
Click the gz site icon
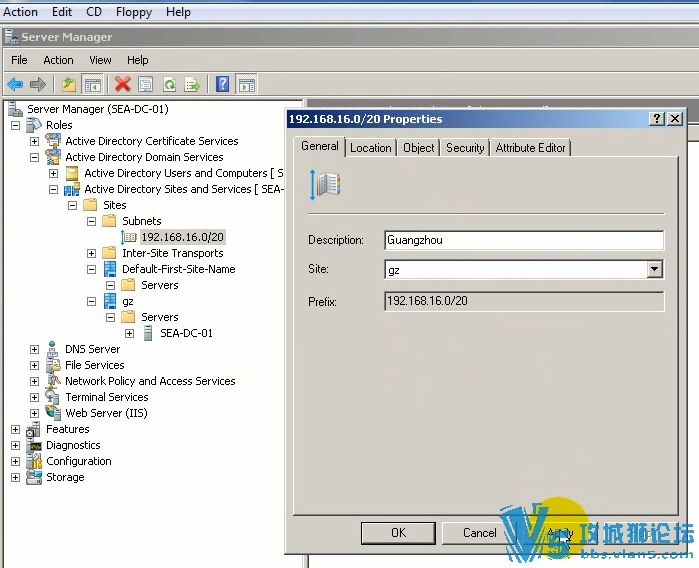tap(110, 301)
